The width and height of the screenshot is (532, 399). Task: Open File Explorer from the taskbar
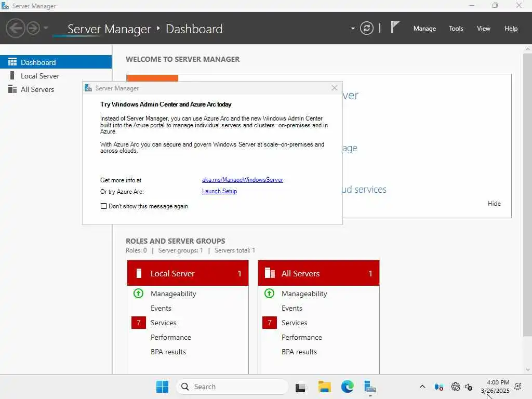(x=324, y=387)
